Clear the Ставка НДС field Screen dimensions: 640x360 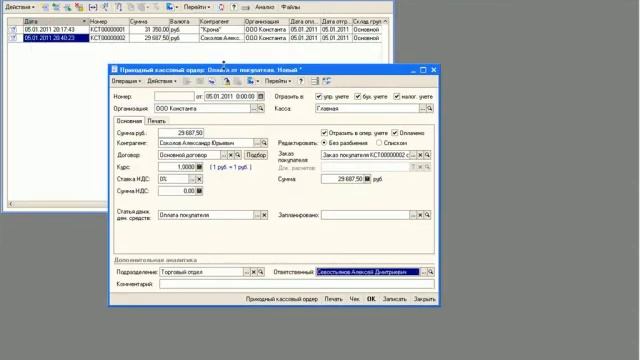pos(199,179)
